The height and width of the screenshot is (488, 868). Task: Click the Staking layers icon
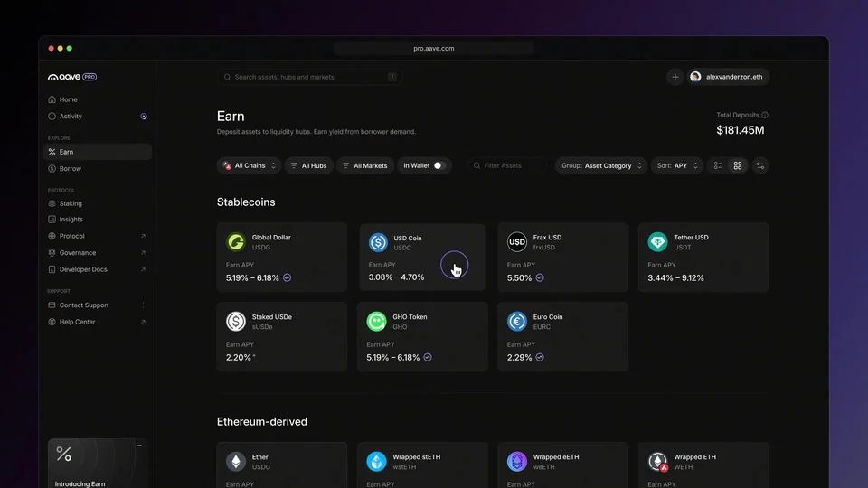[x=52, y=203]
